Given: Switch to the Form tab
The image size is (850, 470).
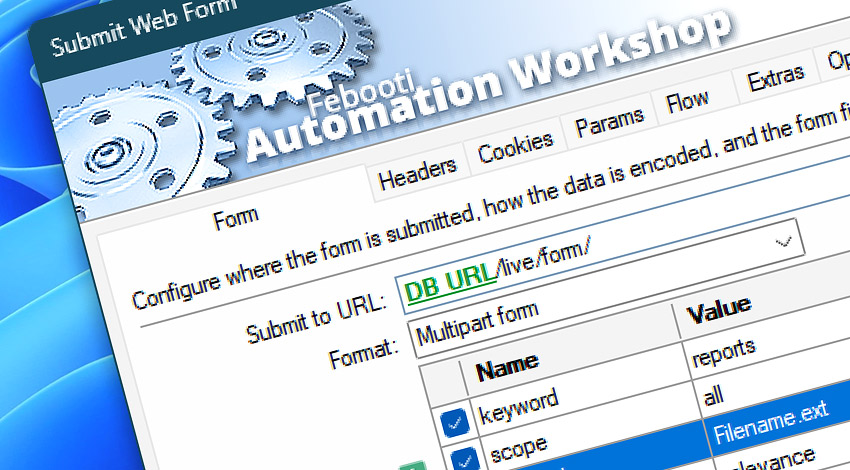Looking at the screenshot, I should 236,218.
